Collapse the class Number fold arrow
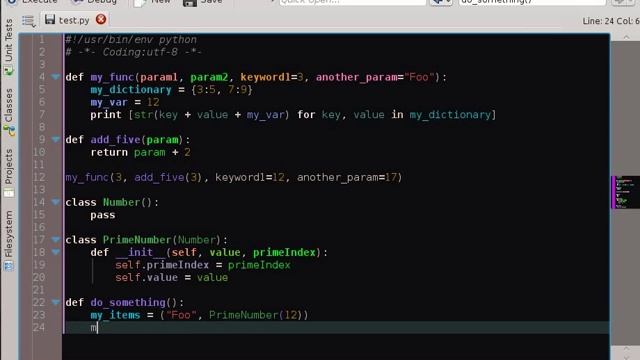 56,202
